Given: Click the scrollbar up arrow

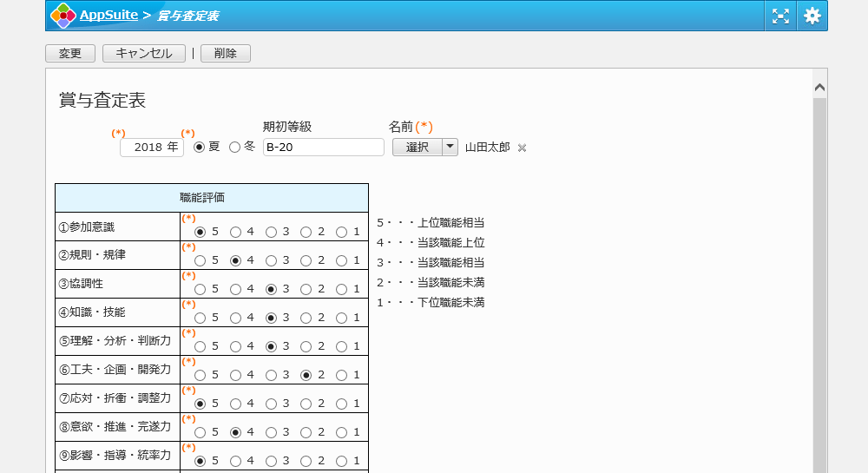Looking at the screenshot, I should pyautogui.click(x=819, y=87).
